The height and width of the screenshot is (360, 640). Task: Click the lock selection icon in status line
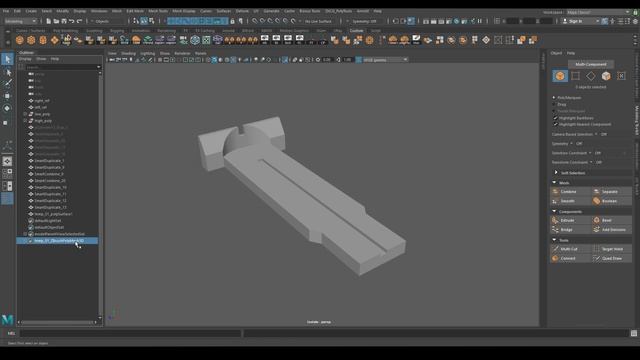233,21
